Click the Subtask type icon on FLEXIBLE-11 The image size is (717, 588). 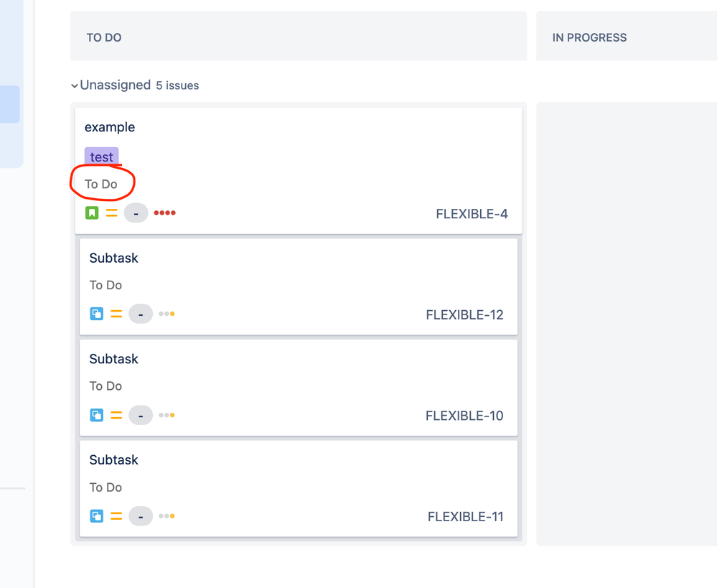pos(96,515)
